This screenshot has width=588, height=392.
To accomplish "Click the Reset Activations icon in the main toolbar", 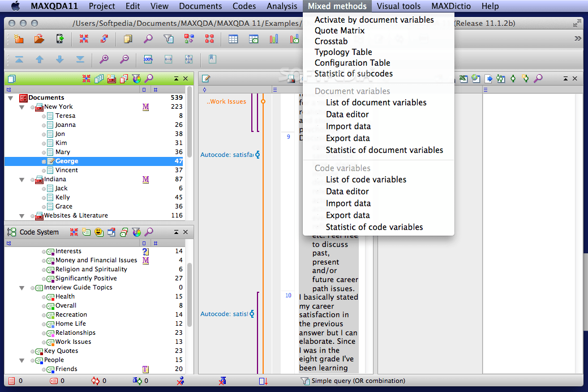I will pos(84,39).
